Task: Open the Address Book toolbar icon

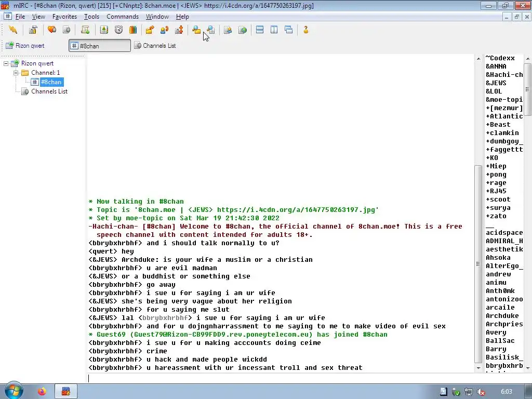Action: point(104,30)
